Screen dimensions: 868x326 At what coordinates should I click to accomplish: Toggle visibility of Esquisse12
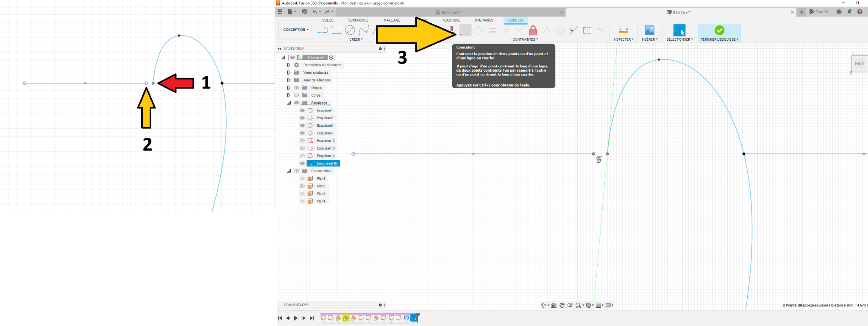tap(302, 141)
